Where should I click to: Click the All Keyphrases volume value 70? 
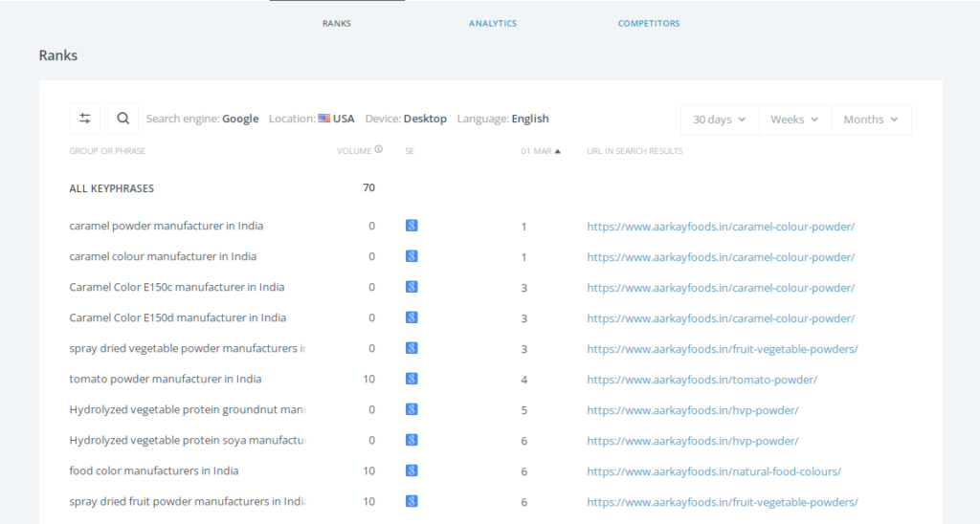pyautogui.click(x=368, y=188)
